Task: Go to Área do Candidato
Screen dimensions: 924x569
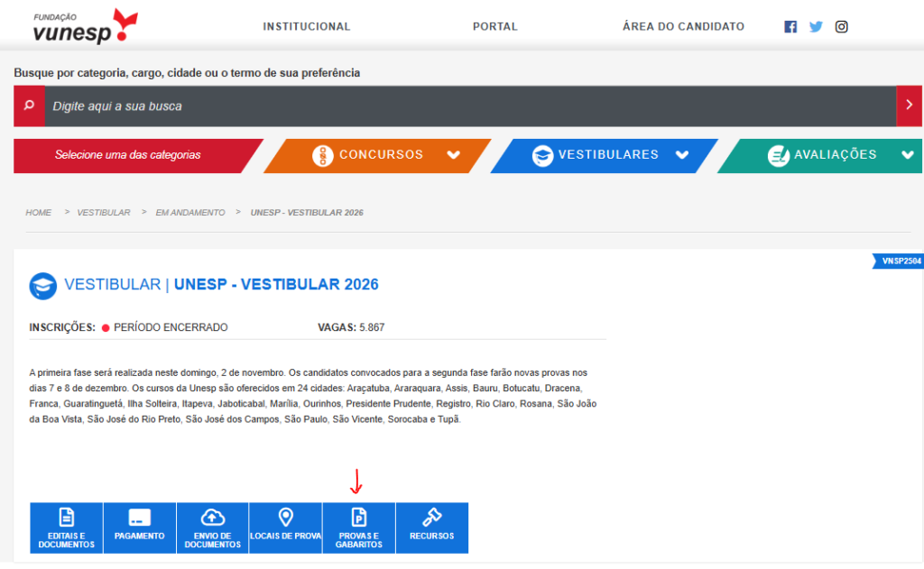Action: [683, 27]
